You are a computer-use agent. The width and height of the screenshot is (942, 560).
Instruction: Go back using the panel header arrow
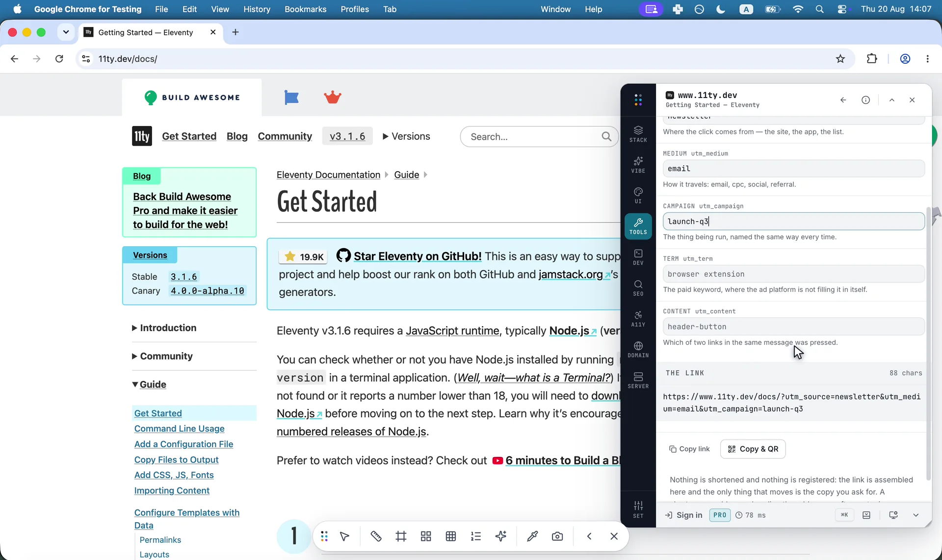(x=843, y=100)
